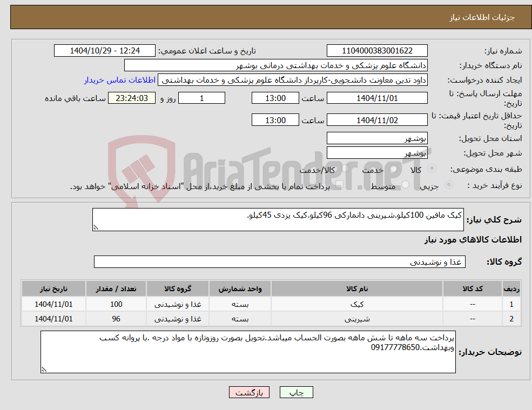Click the کیک item name cell
532x410 pixels.
(x=357, y=304)
